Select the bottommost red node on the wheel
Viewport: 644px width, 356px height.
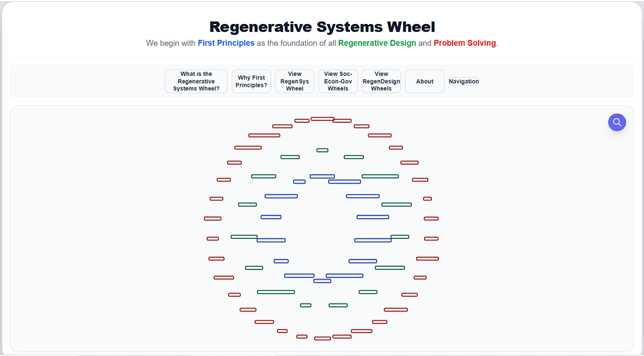(x=323, y=338)
